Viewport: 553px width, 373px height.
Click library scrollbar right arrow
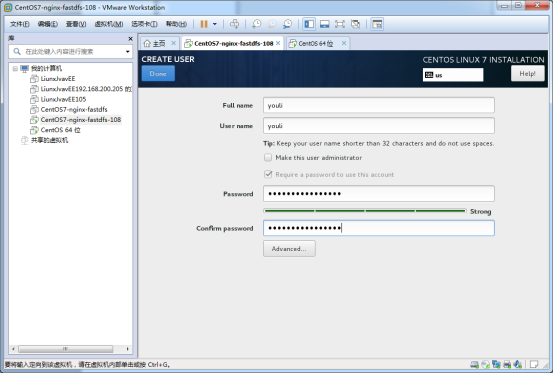click(128, 349)
